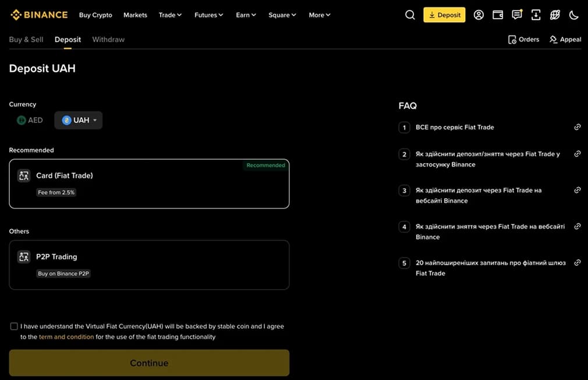Click the user profile icon
Screen dimensions: 588x380
click(479, 15)
